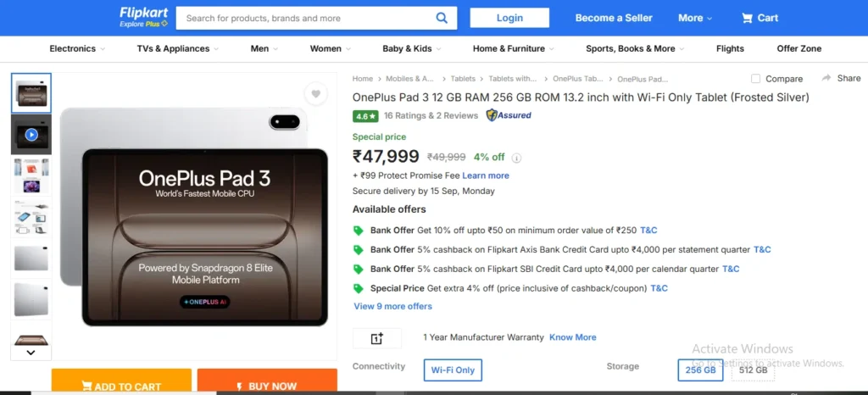Expand the Electronics category menu
Image resolution: width=868 pixels, height=395 pixels.
point(77,49)
